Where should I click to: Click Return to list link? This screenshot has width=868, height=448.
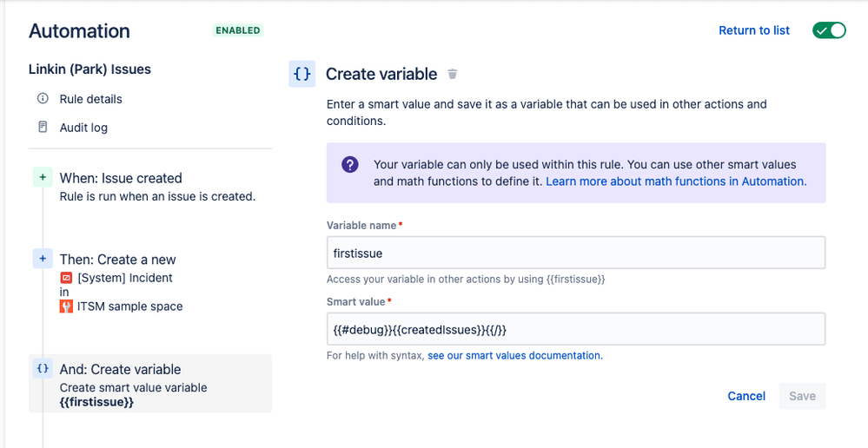[x=754, y=30]
